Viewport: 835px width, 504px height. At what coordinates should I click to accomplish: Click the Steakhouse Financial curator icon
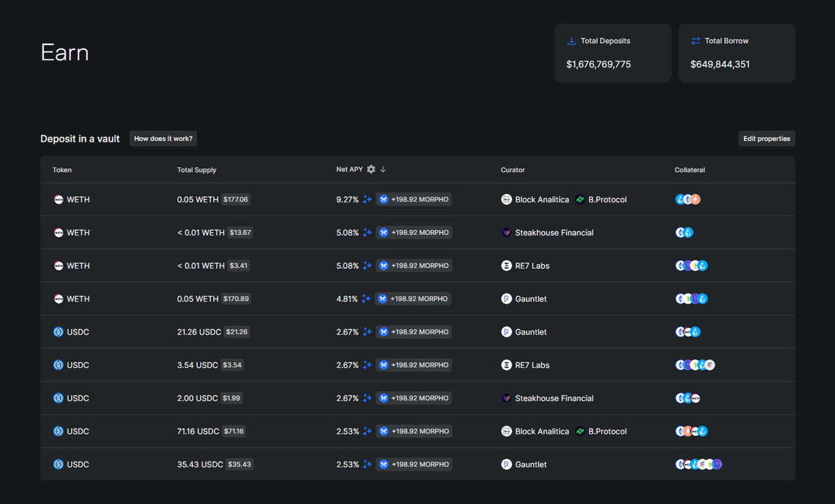pyautogui.click(x=507, y=232)
